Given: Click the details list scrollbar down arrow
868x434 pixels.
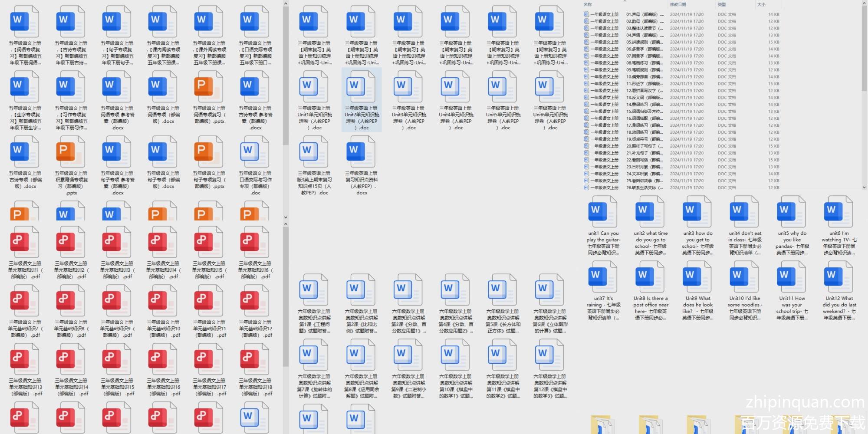Looking at the screenshot, I should point(864,187).
